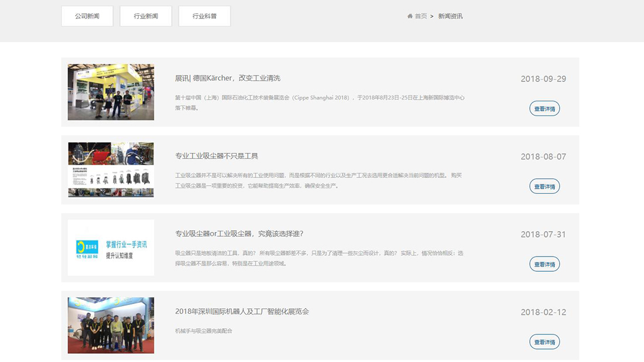
Task: Click the date 2018-09-29
Action: [x=543, y=79]
